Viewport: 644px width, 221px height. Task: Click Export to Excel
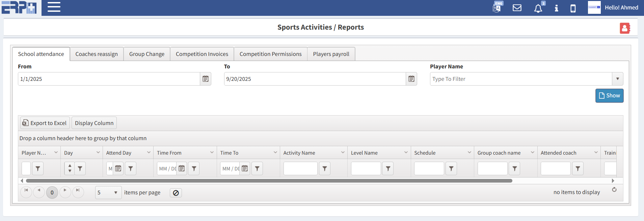(x=45, y=123)
